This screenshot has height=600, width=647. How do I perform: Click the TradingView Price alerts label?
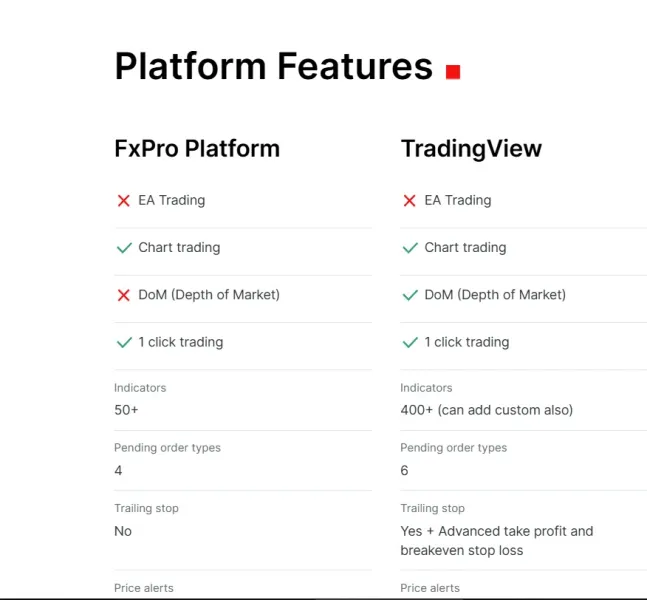(x=430, y=588)
